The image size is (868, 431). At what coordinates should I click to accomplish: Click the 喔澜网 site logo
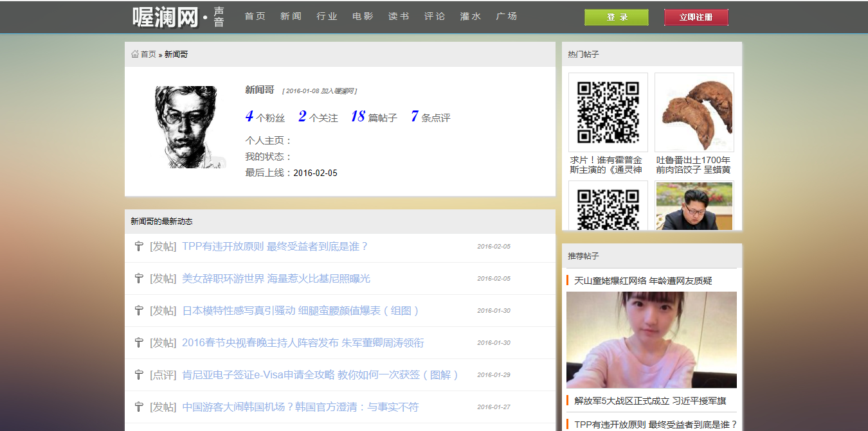178,17
